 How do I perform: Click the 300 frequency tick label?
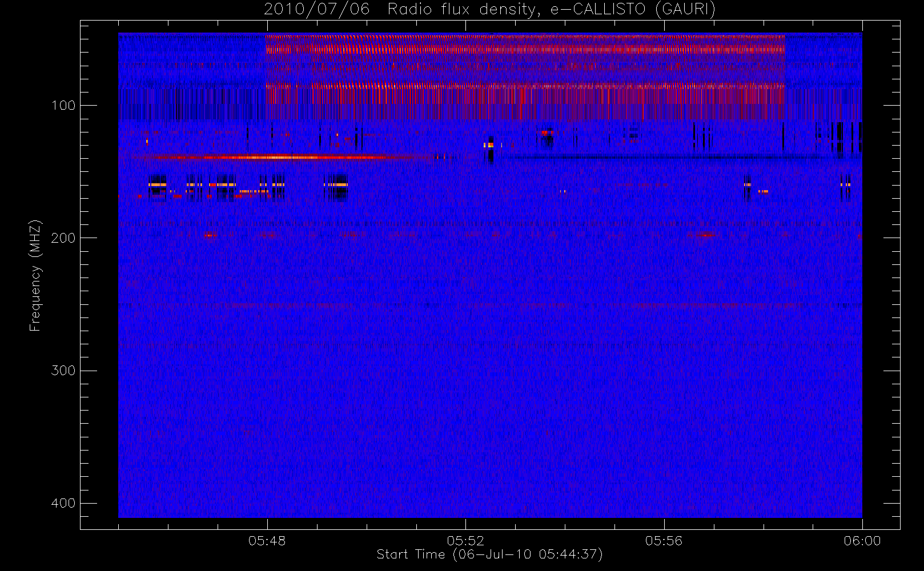(x=63, y=371)
